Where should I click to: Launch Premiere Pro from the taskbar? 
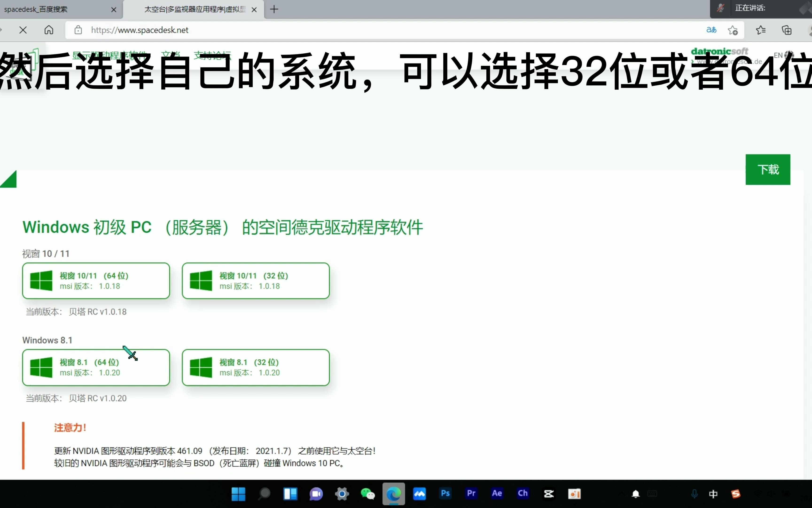(x=471, y=493)
